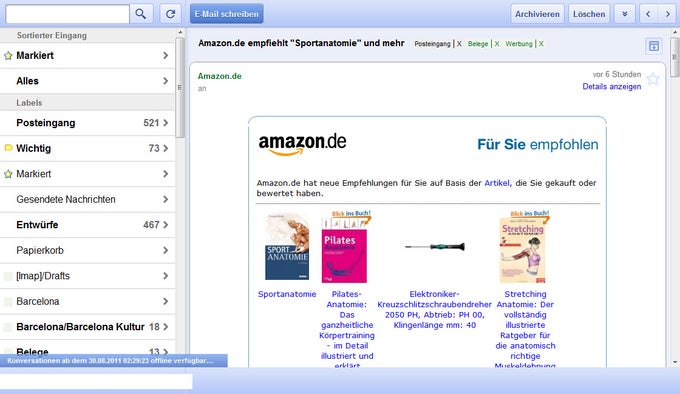This screenshot has width=680, height=394.
Task: Click the Posteingang label tag in header
Action: click(432, 44)
